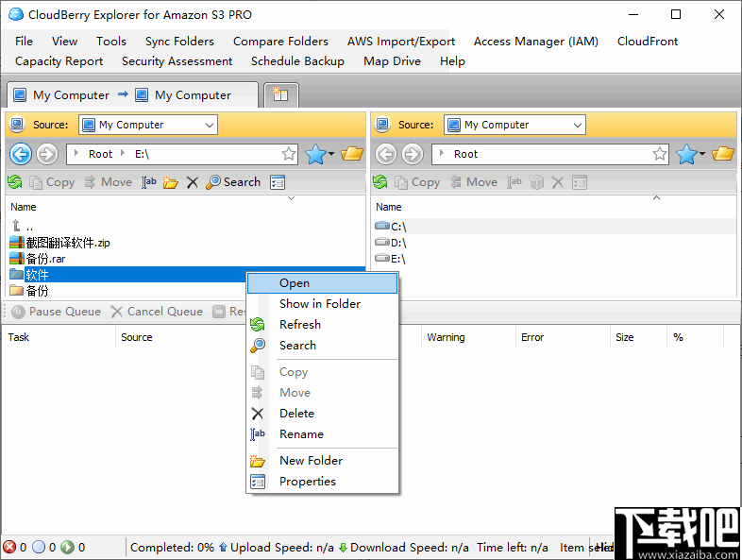Viewport: 742px width, 560px height.
Task: Click the left pane Refresh icon
Action: pos(15,182)
